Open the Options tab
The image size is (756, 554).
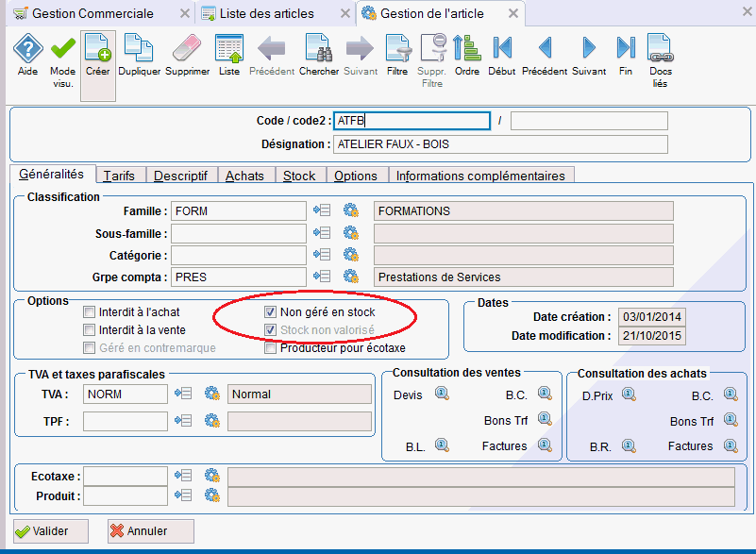click(x=356, y=176)
